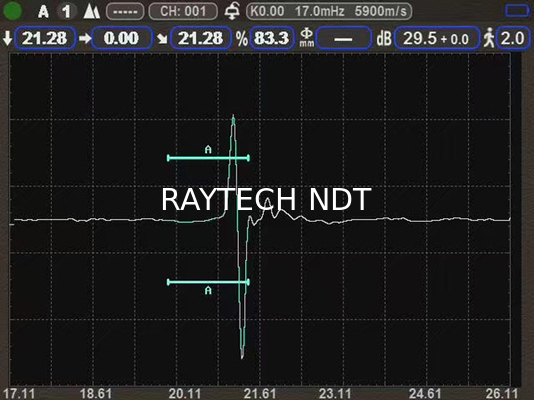This screenshot has height=400, width=534.
Task: Click the axis label 20.11
Action: [x=185, y=394]
